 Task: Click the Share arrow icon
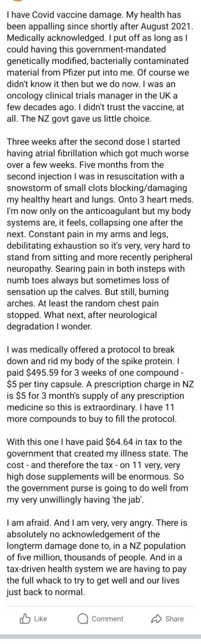coord(156,618)
